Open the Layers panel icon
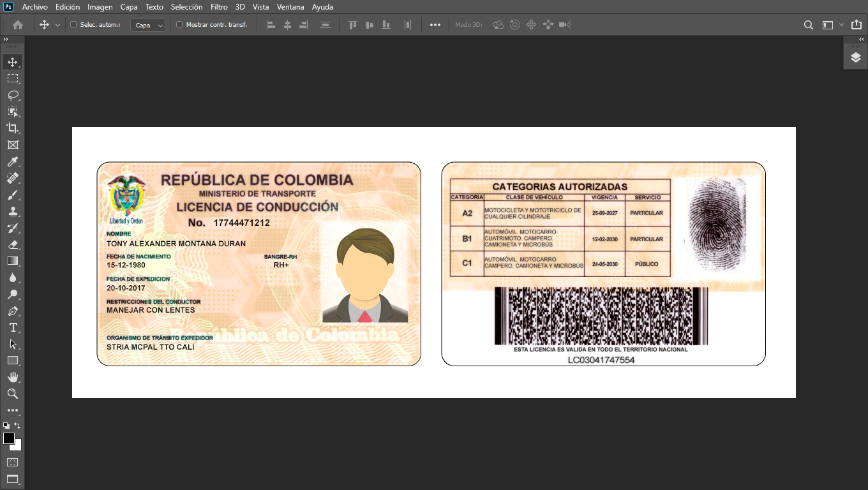The image size is (868, 490). [856, 57]
